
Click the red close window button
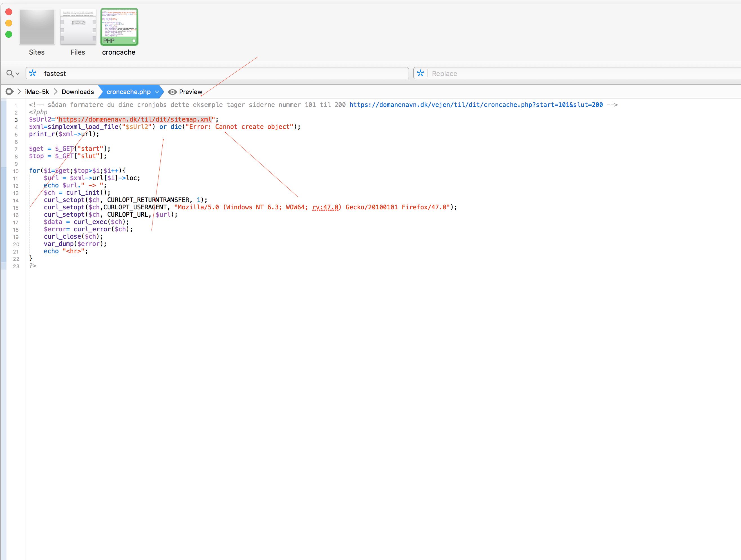coord(9,12)
